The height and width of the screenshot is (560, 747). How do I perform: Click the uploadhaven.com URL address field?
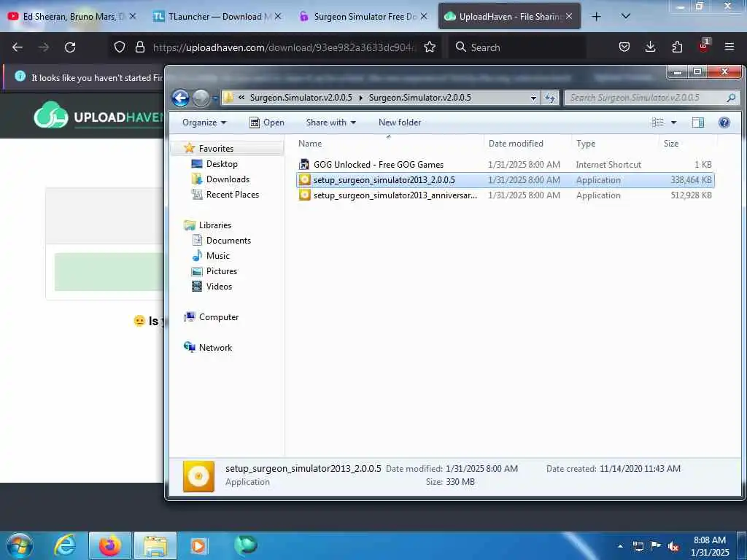pos(285,47)
